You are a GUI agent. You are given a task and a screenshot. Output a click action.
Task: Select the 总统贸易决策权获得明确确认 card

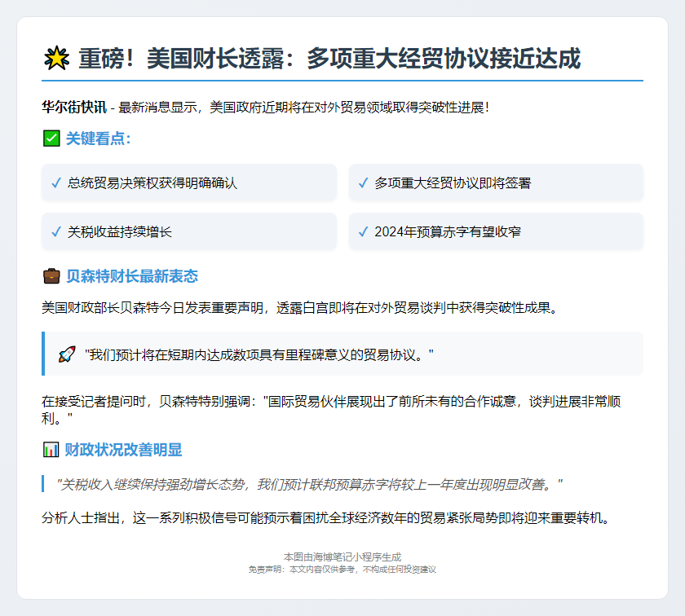pyautogui.click(x=189, y=183)
